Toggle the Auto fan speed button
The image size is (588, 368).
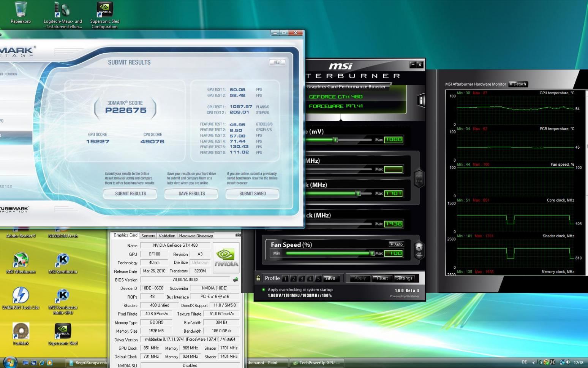397,244
